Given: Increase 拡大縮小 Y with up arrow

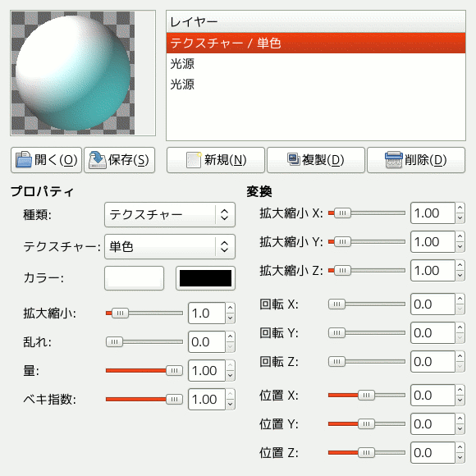Looking at the screenshot, I should pyautogui.click(x=460, y=236).
